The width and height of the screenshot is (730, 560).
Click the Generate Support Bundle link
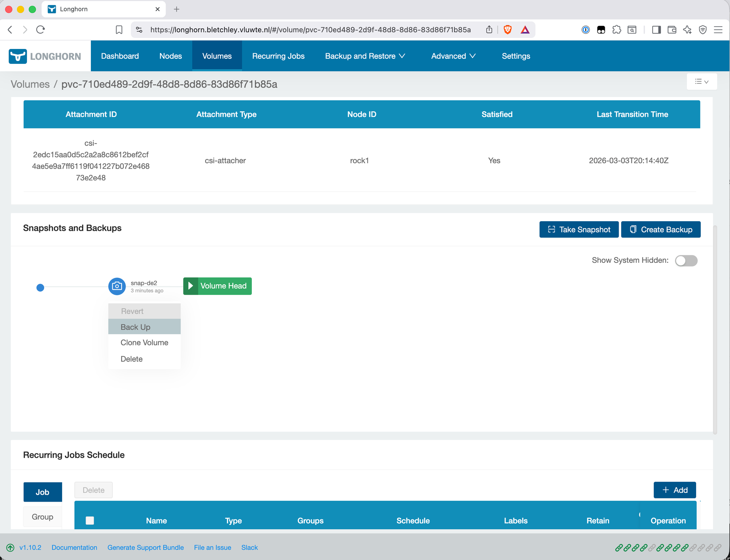click(145, 548)
